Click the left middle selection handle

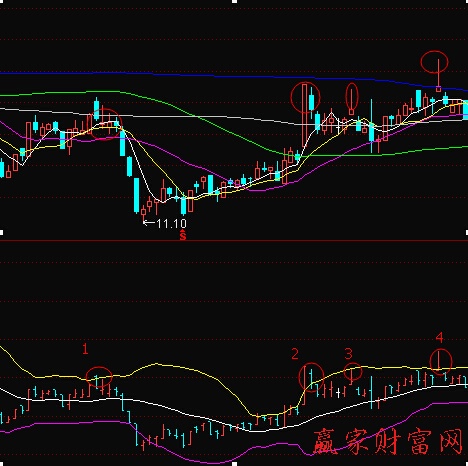(1, 232)
